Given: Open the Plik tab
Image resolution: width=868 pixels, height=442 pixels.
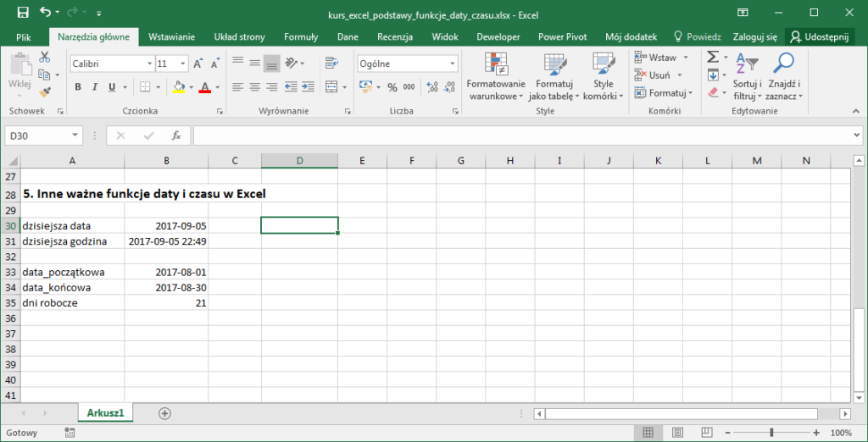Looking at the screenshot, I should (x=24, y=37).
